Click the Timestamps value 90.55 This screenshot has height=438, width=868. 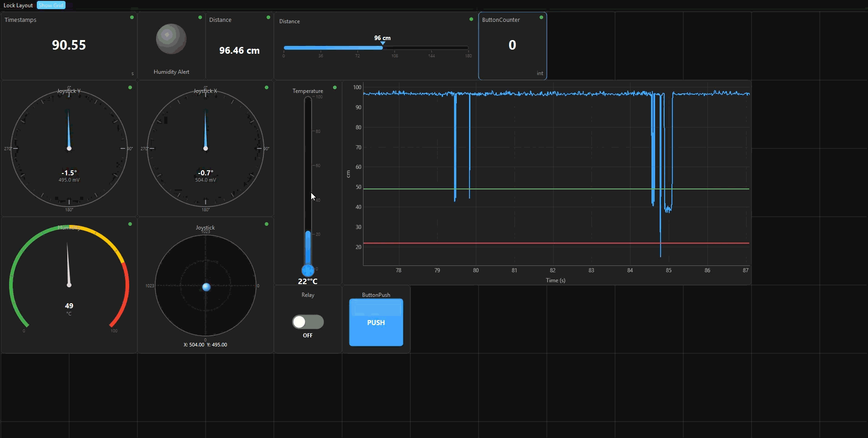click(x=68, y=45)
